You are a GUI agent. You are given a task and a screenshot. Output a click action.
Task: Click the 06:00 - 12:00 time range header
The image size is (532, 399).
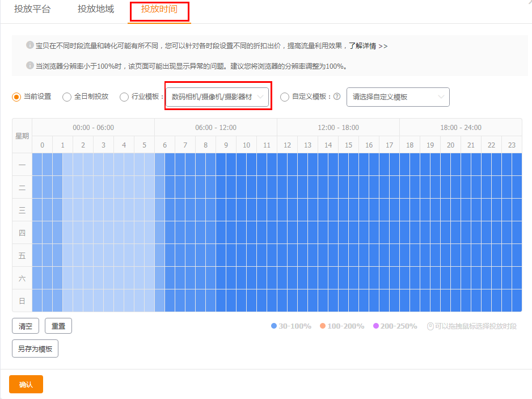(x=216, y=128)
